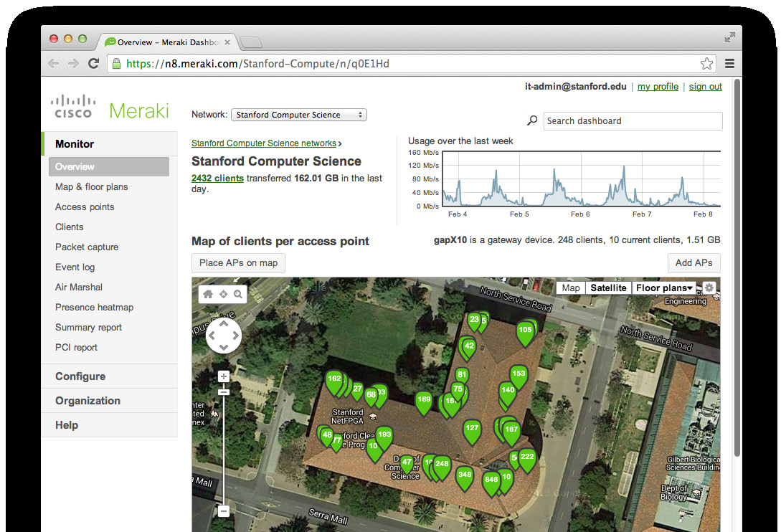The image size is (781, 532).
Task: Switch map to Map view
Action: click(571, 288)
